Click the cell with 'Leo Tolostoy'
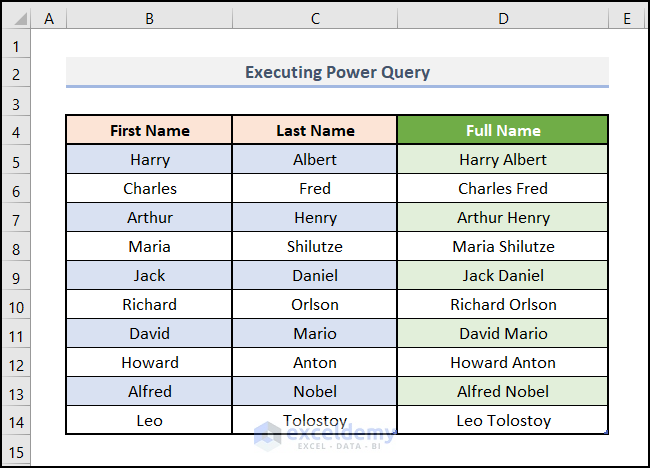 [502, 420]
